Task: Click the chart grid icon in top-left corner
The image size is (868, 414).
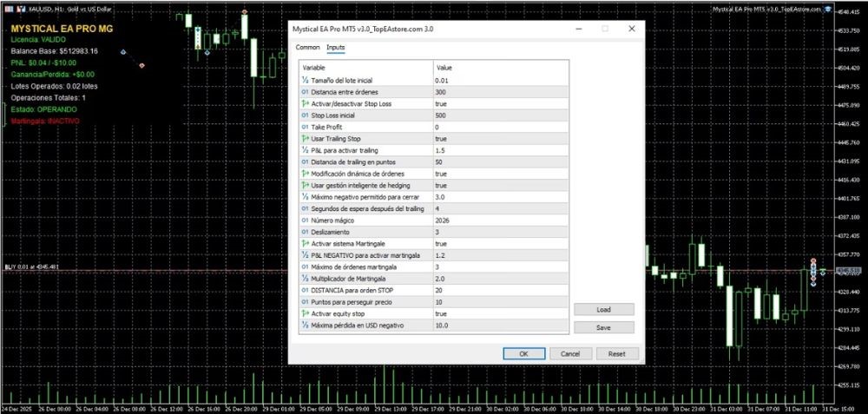Action: click(x=8, y=8)
